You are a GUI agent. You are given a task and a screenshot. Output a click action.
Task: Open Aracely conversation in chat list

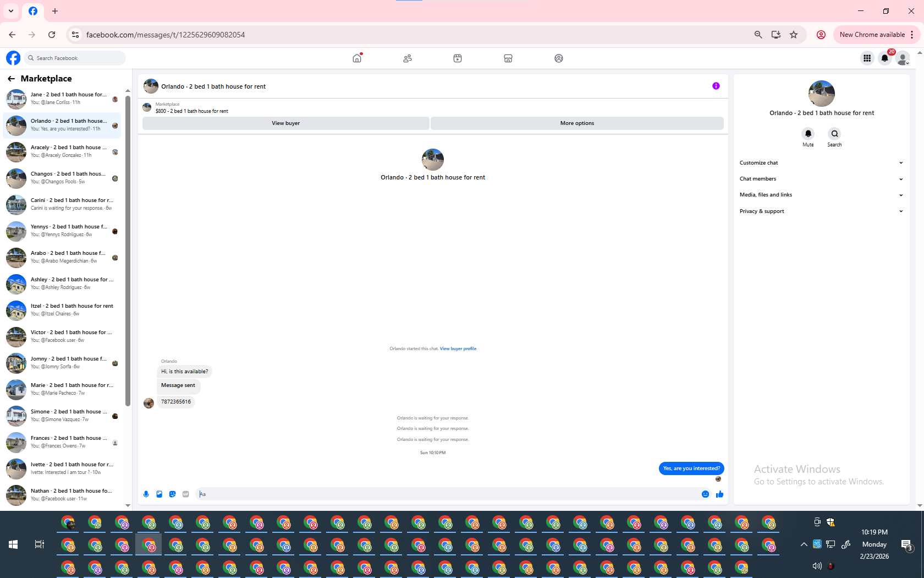click(62, 152)
